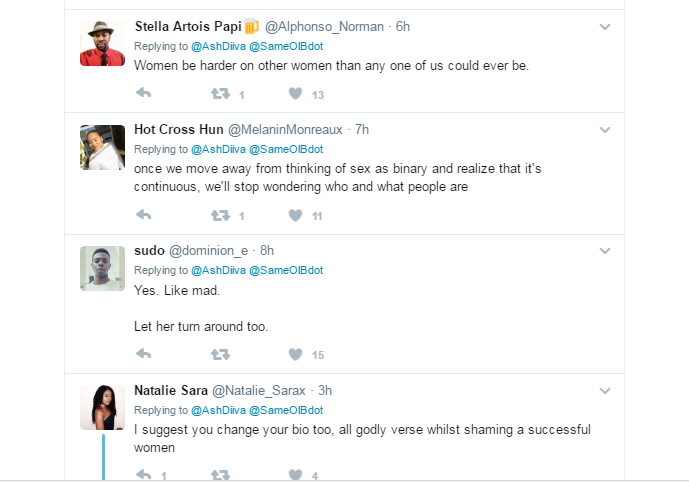Click sudo's avatar thumbnail
This screenshot has width=689, height=482.
point(102,267)
